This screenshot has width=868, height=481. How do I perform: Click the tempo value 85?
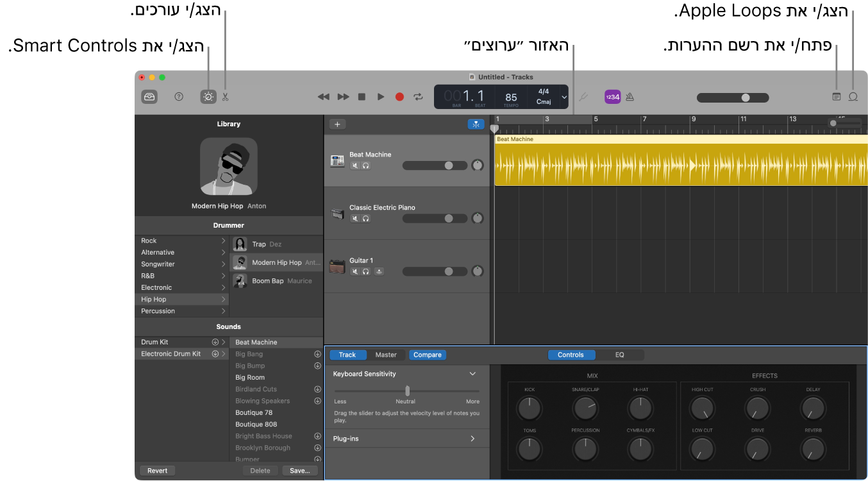[x=511, y=97]
